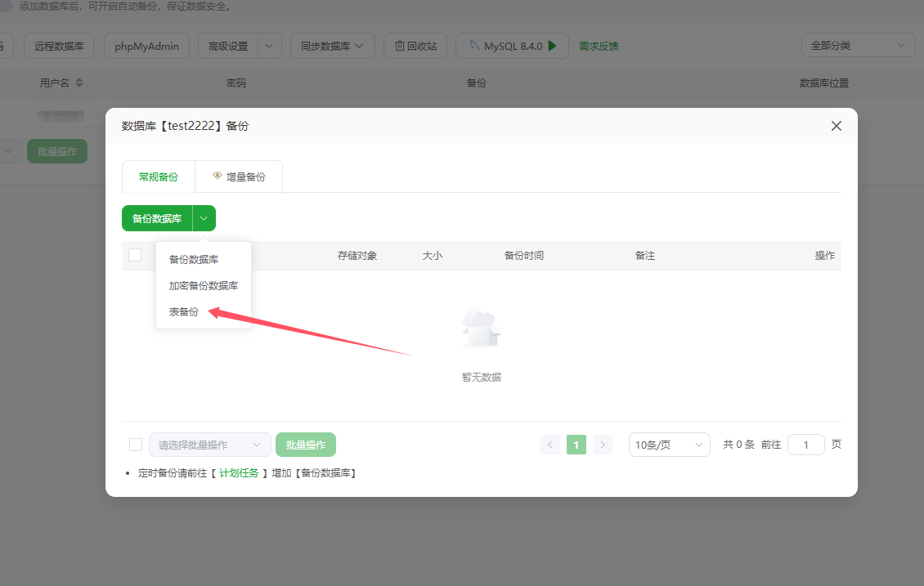Toggle the dropdown arrow beside 备份数据库 button

click(x=204, y=218)
